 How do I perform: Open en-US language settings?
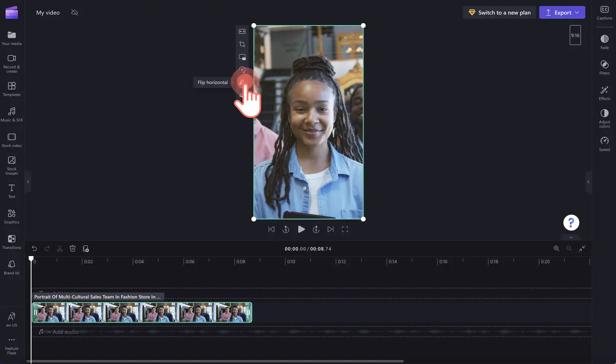pyautogui.click(x=12, y=319)
